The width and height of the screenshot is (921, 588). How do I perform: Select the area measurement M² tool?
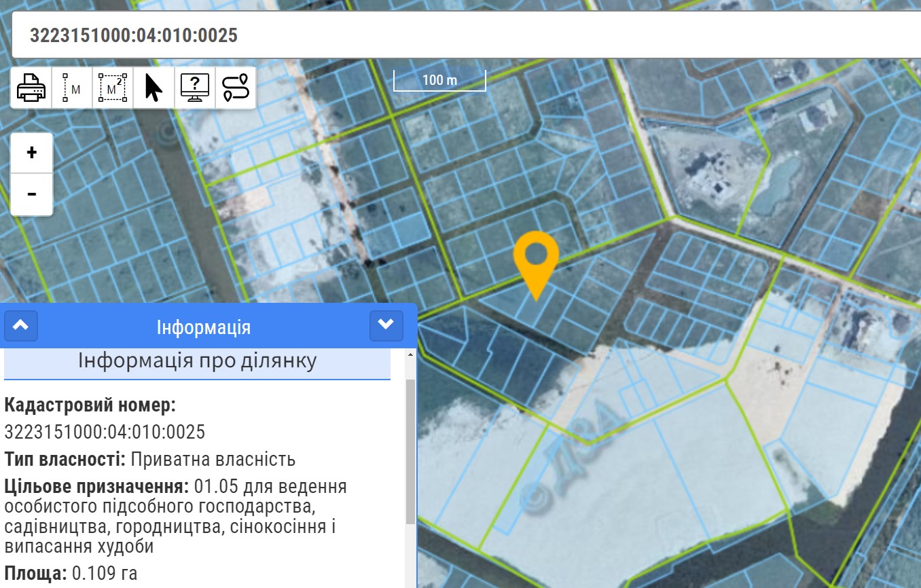pyautogui.click(x=113, y=88)
